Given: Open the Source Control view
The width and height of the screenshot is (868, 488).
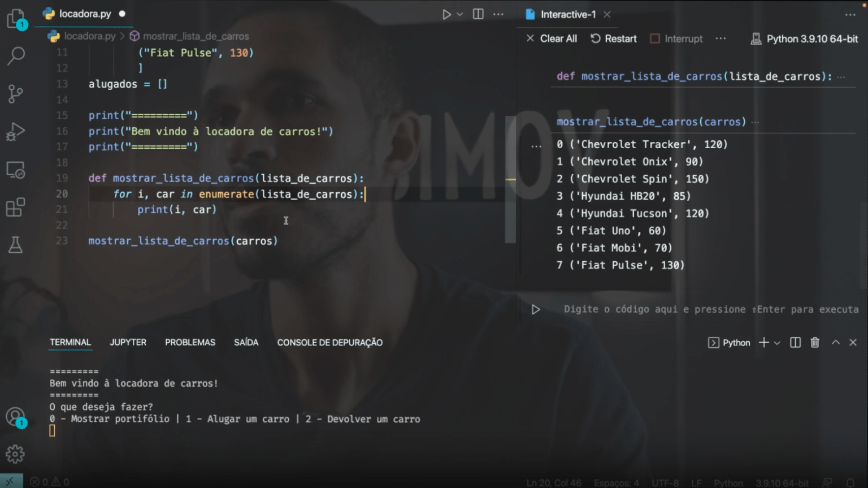Looking at the screenshot, I should [x=15, y=94].
